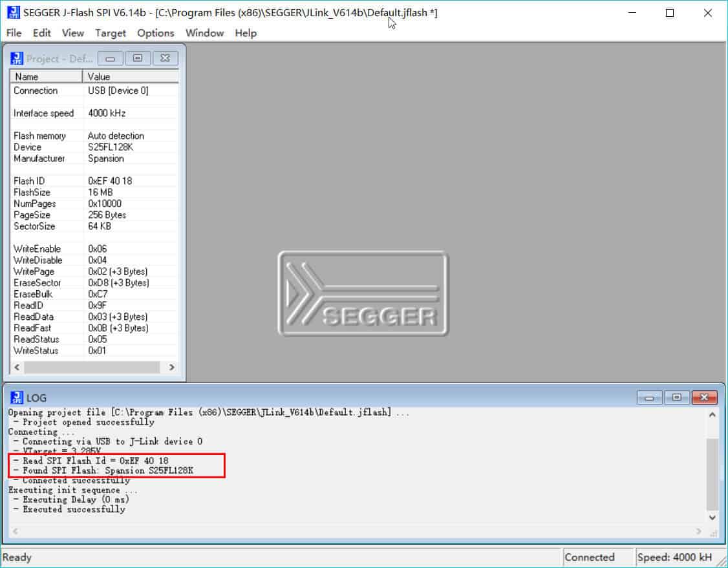Maximize the Project panel
Image resolution: width=728 pixels, height=568 pixels.
(x=137, y=59)
